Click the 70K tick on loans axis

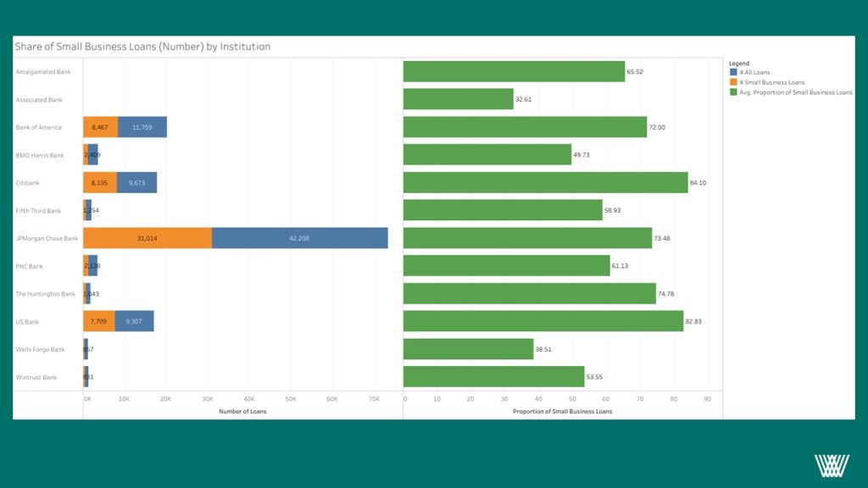(374, 399)
